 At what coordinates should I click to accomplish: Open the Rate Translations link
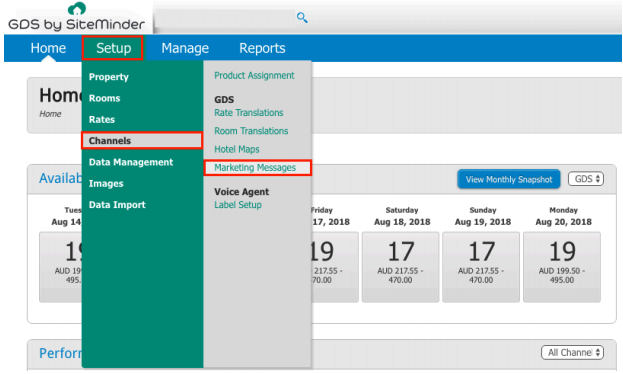click(249, 113)
